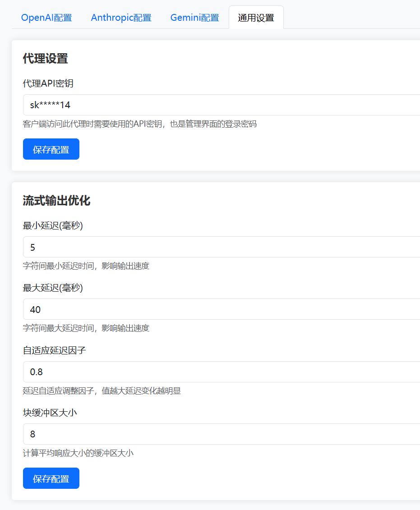Click the 最小延迟(毫秒) label

[x=53, y=225]
